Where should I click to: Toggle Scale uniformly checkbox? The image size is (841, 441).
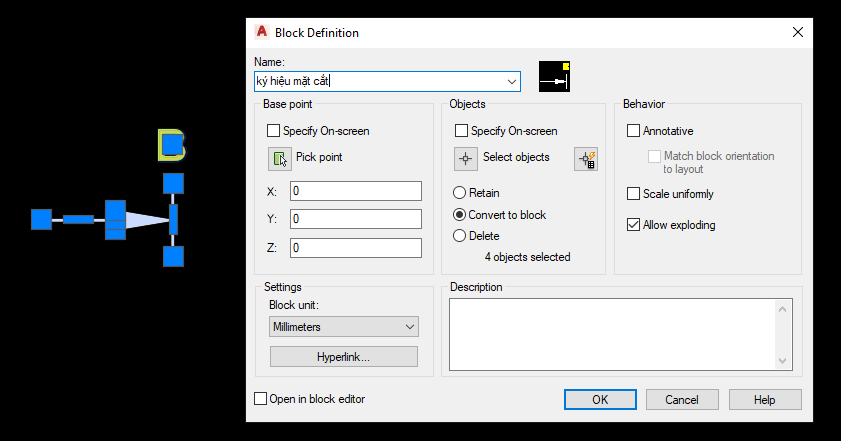pos(633,194)
